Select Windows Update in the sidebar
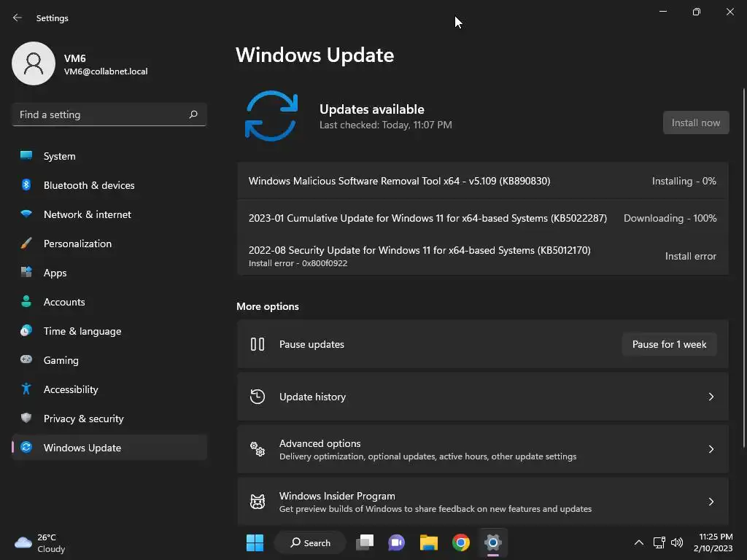 point(109,448)
